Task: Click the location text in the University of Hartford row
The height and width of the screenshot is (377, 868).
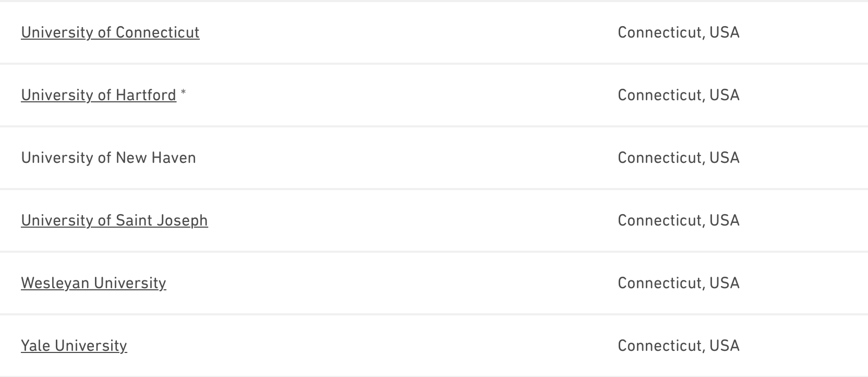Action: tap(678, 95)
